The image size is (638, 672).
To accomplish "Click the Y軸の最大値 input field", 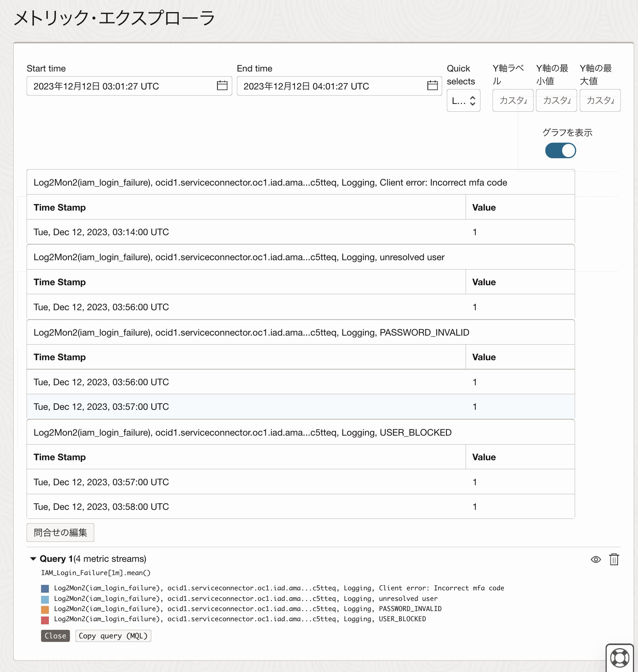I will (x=600, y=101).
